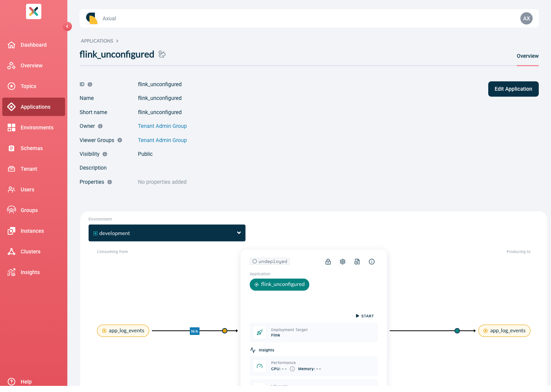Click the undeployed status badge

[270, 261]
